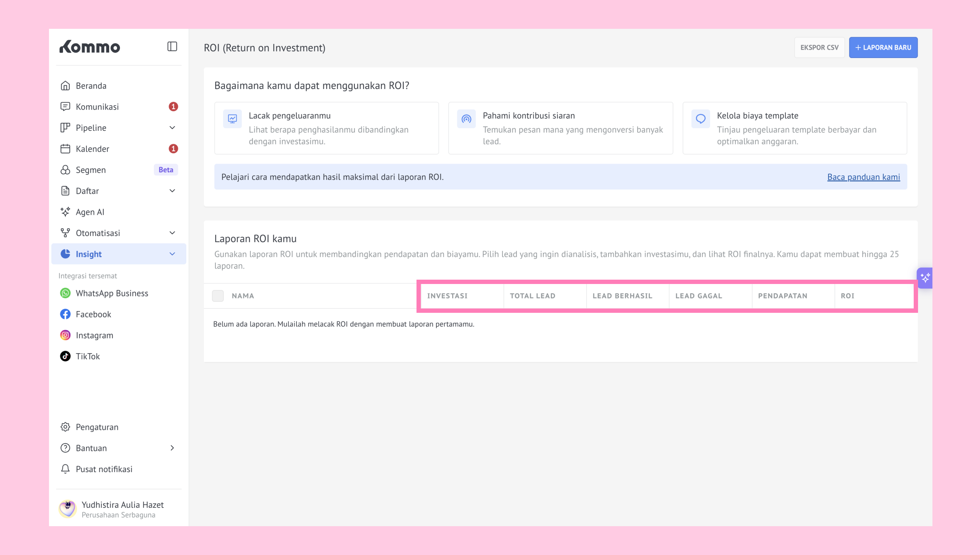980x555 pixels.
Task: Click the LEAD BERHASIL column header
Action: click(x=622, y=296)
